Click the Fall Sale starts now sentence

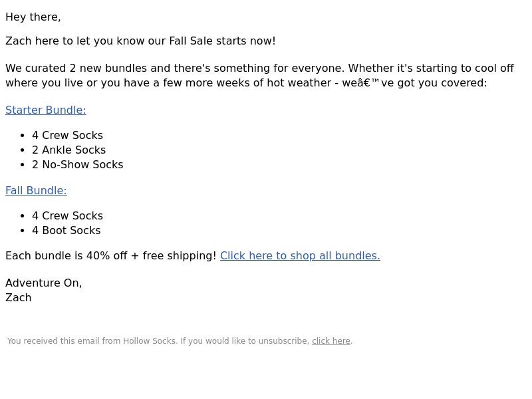click(x=140, y=41)
